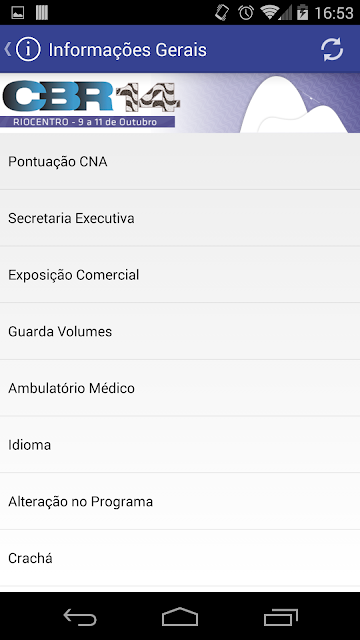Tap the picture notification icon
This screenshot has width=360, height=640.
(x=18, y=13)
